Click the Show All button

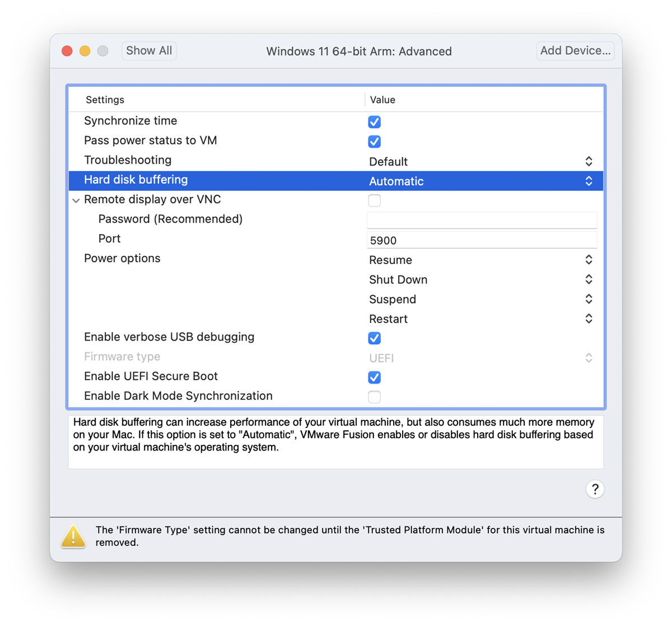coord(149,50)
